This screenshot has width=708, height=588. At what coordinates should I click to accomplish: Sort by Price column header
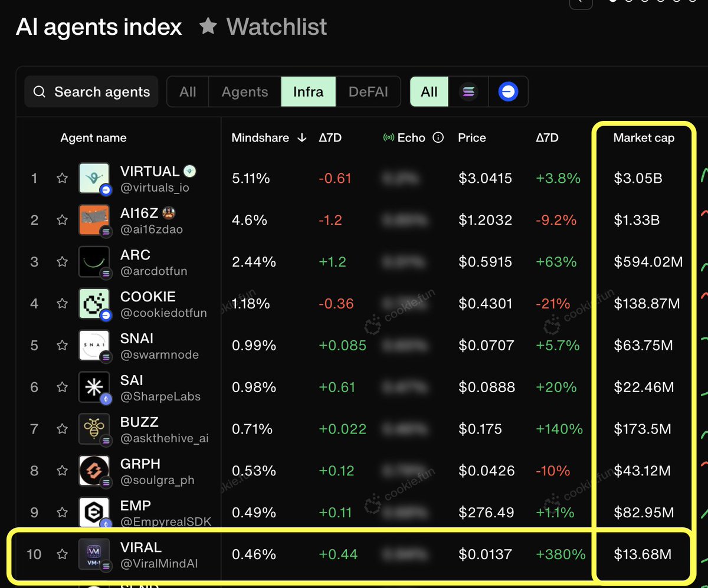[472, 137]
